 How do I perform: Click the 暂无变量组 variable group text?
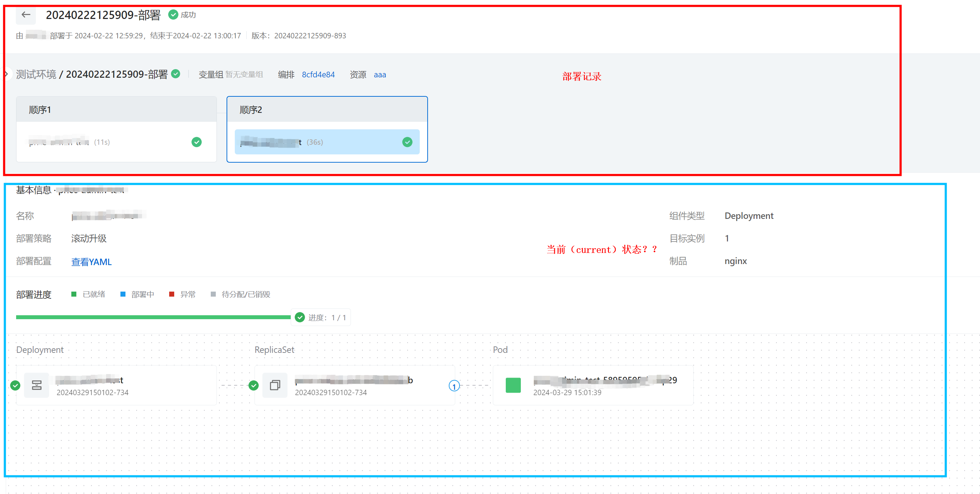click(244, 75)
